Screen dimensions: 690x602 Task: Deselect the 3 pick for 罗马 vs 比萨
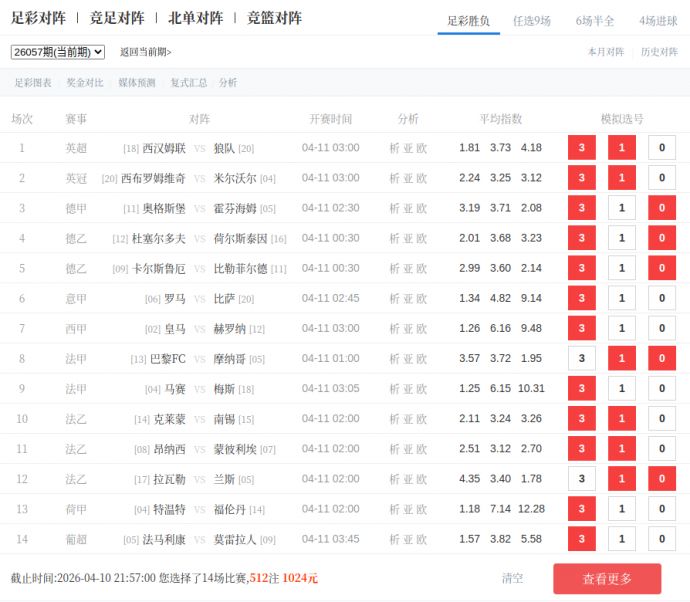tap(581, 298)
